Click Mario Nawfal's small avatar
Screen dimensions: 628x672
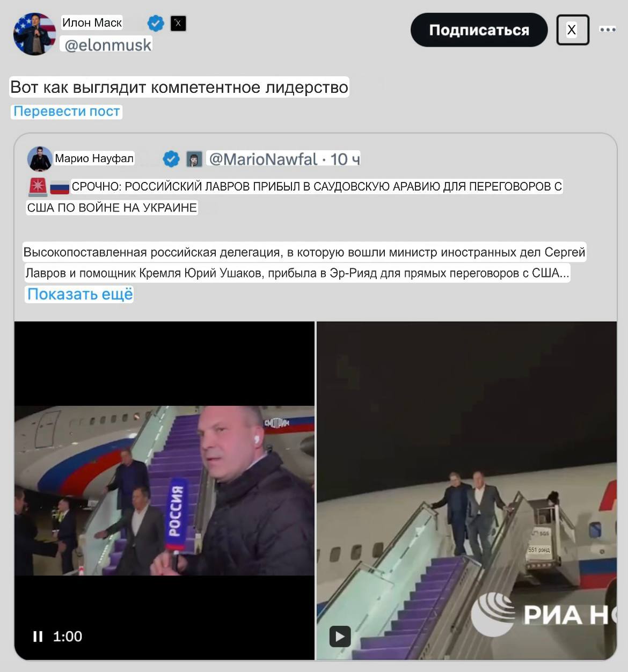40,159
